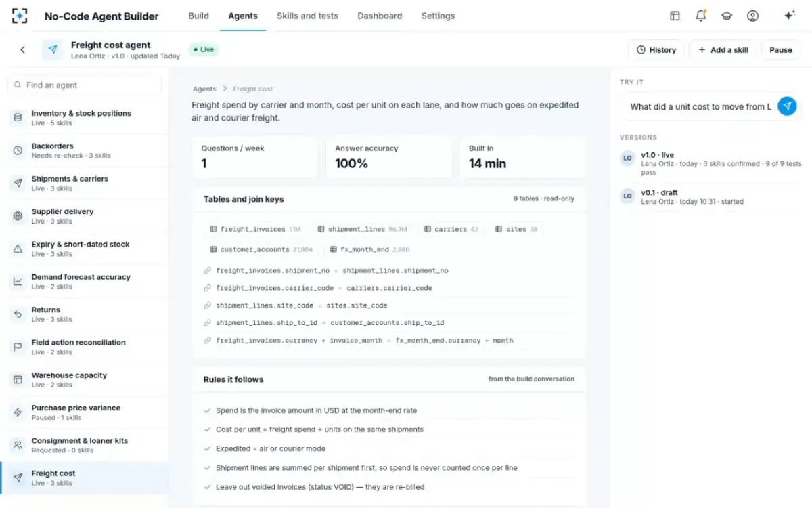Select the Warehouse capacity agent row
This screenshot has width=812, height=508.
[85, 380]
